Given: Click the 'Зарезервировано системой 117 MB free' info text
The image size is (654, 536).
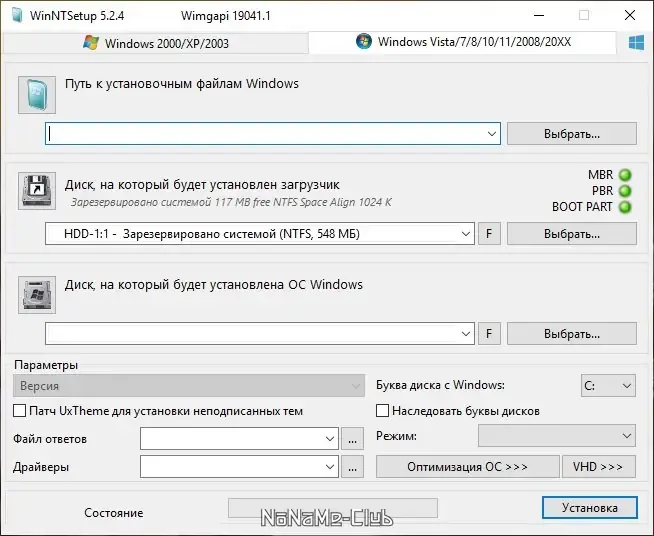Looking at the screenshot, I should click(x=231, y=202).
